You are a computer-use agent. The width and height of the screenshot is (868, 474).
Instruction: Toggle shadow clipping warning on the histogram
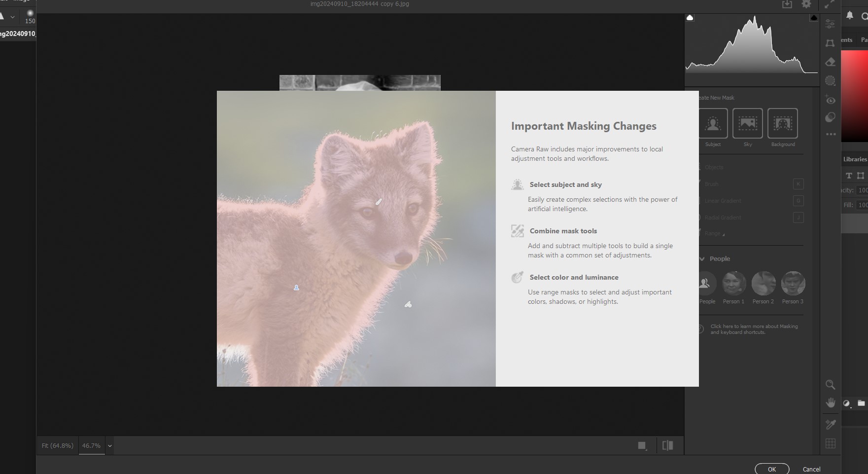(689, 17)
